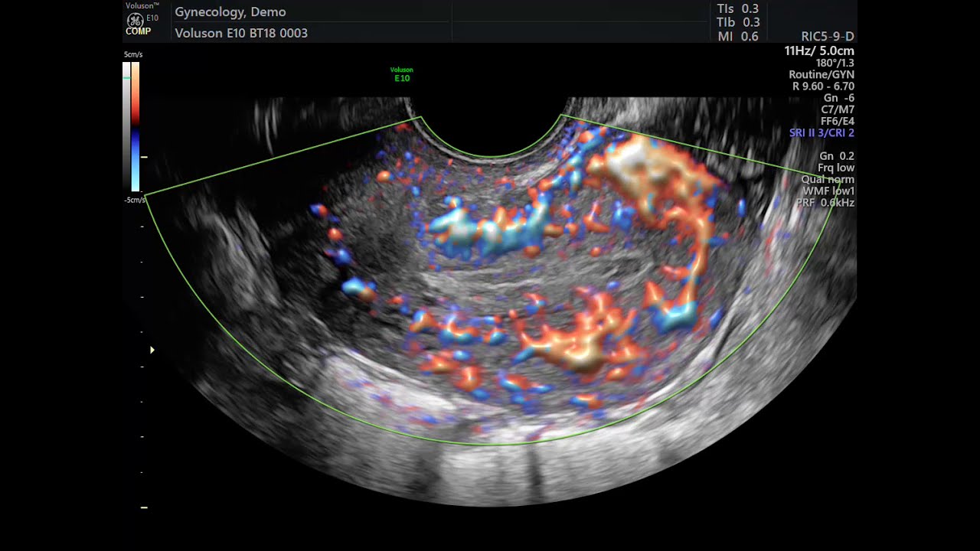Click the cyan marker on the grayscale bar
This screenshot has width=980, height=551.
coord(126,78)
